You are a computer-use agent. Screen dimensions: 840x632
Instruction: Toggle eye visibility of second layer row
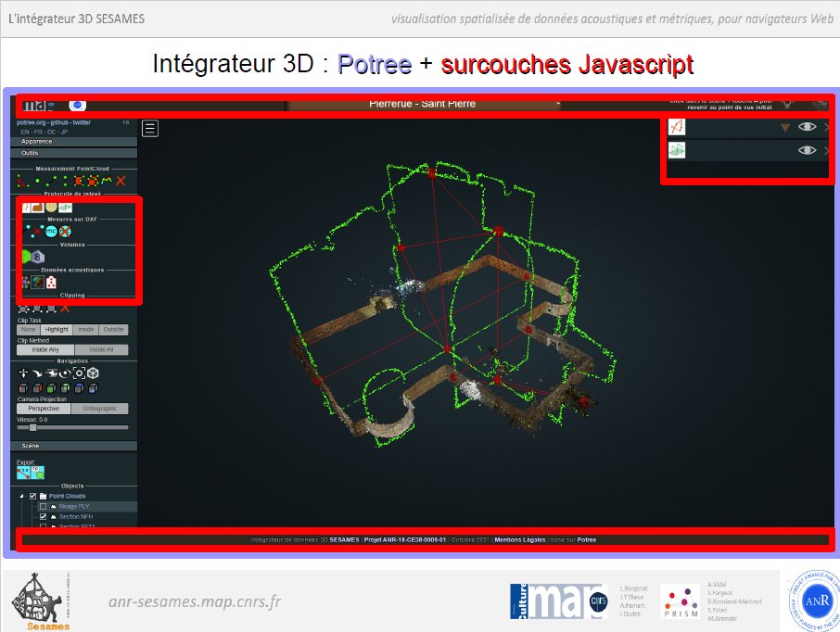tap(807, 150)
